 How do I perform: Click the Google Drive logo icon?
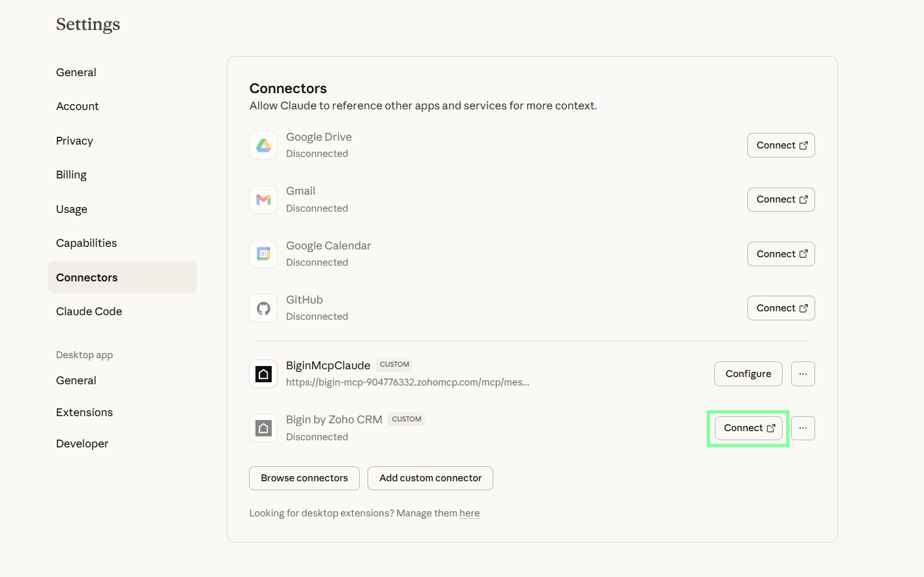[x=263, y=145]
